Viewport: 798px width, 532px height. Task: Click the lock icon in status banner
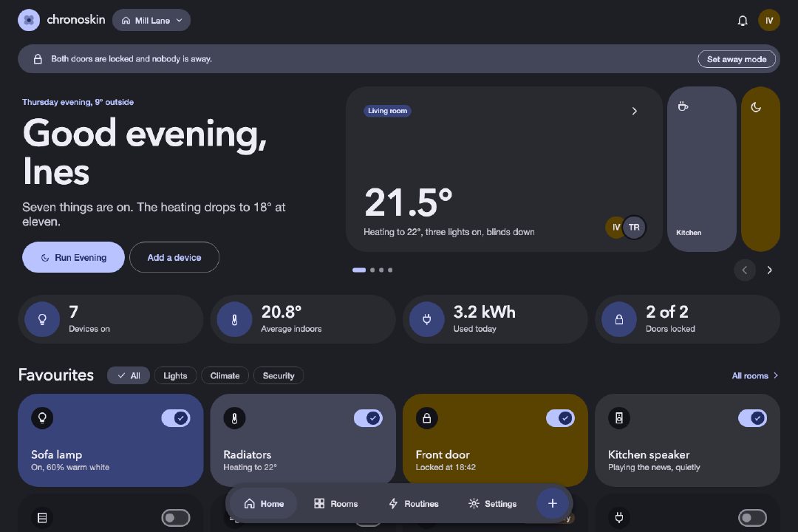[38, 59]
